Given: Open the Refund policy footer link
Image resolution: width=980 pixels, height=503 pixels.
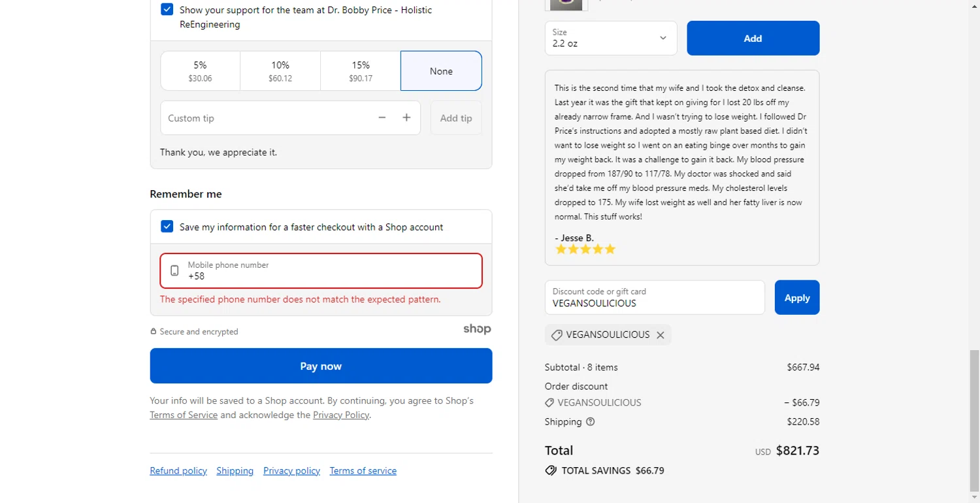Looking at the screenshot, I should (x=178, y=470).
